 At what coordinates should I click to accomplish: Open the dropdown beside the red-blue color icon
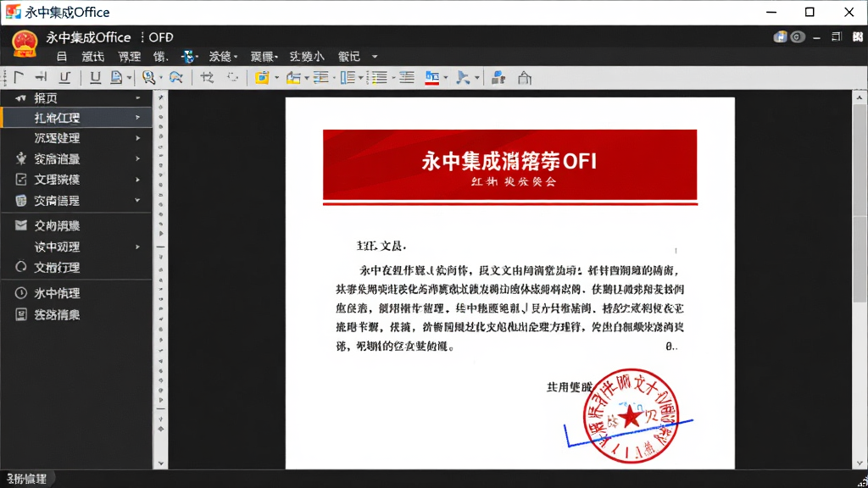click(446, 78)
